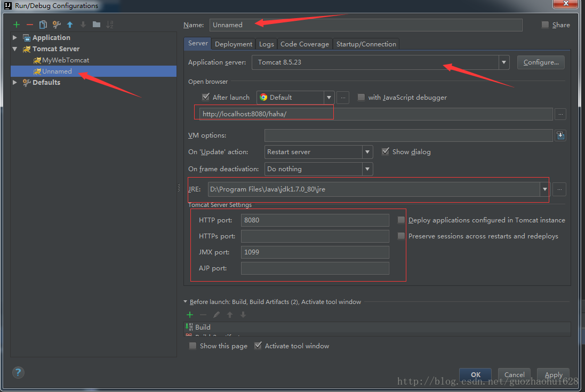Enable with JavaScript debugger checkbox
585x392 pixels.
[361, 98]
